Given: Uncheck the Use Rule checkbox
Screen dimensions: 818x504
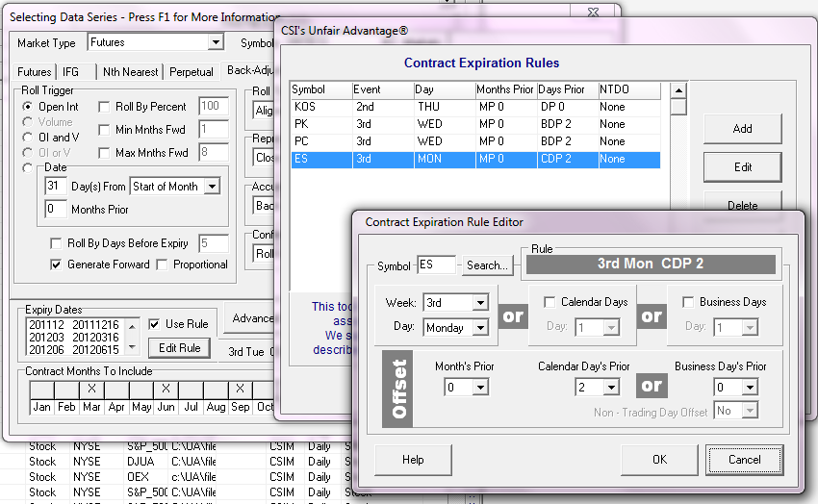Looking at the screenshot, I should click(154, 324).
